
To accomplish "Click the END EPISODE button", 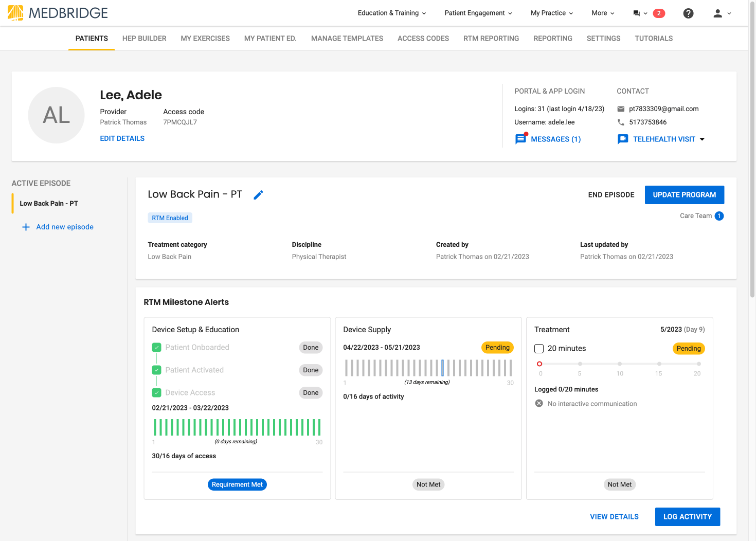I will pos(611,195).
